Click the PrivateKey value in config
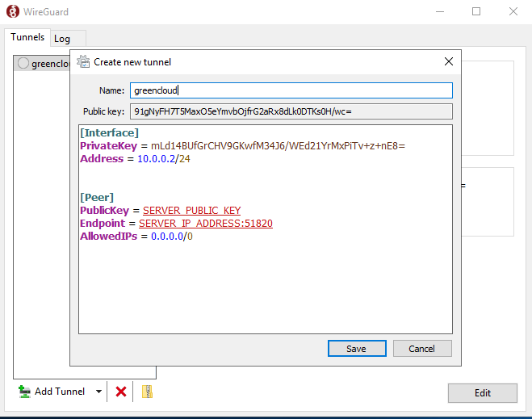Viewport: 532px width, 419px height. pos(278,146)
